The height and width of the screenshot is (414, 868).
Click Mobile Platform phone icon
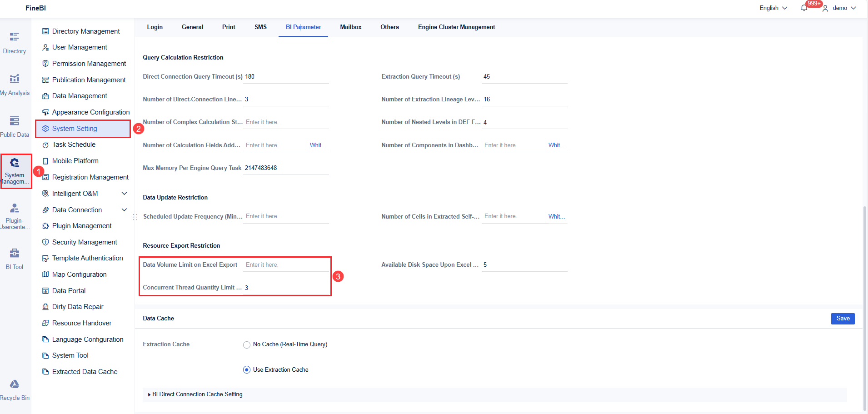coord(45,161)
